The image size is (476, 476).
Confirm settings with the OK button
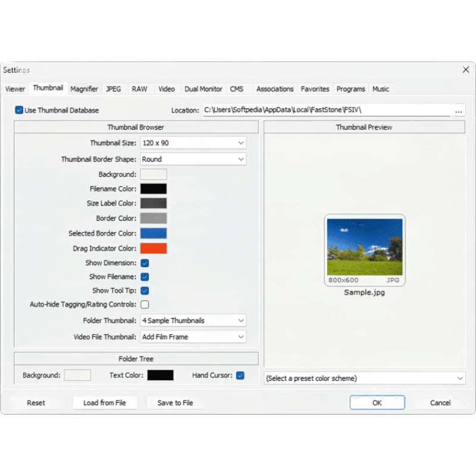377,403
